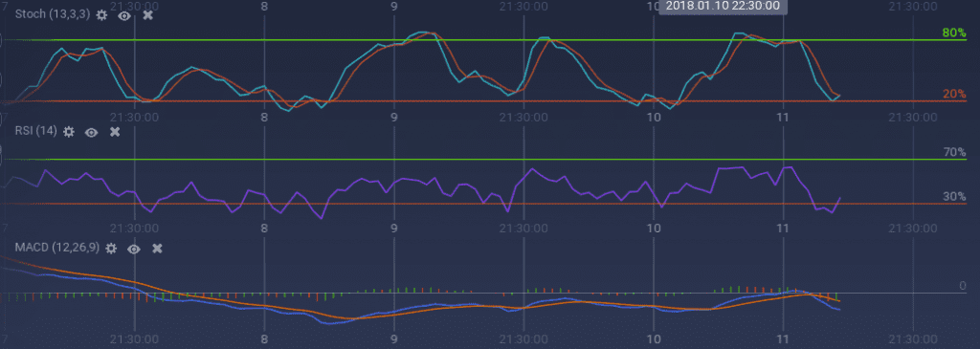980x349 pixels.
Task: Open MACD indicator settings gear
Action: 111,249
